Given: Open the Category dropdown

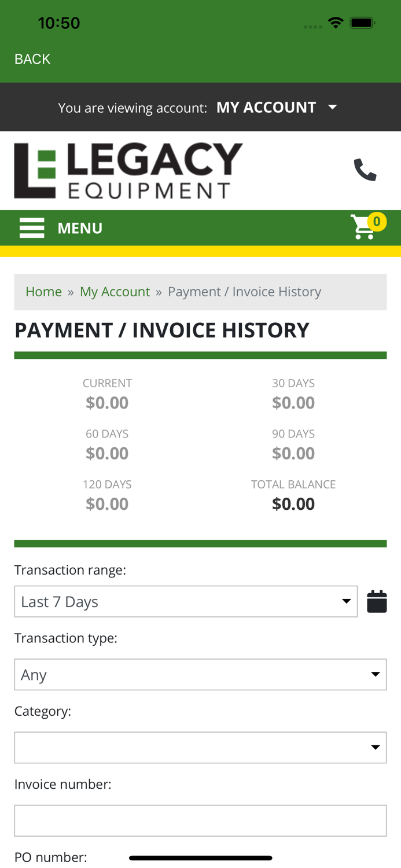Looking at the screenshot, I should click(x=200, y=746).
